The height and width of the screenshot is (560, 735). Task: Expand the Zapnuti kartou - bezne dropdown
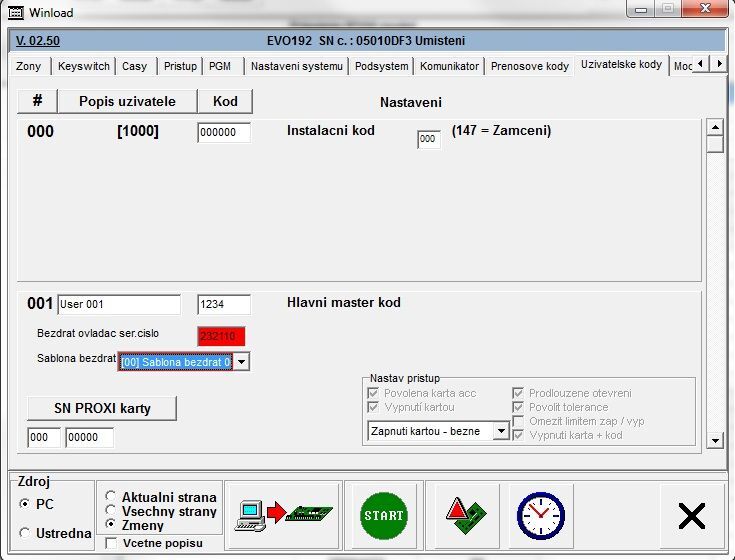click(501, 432)
